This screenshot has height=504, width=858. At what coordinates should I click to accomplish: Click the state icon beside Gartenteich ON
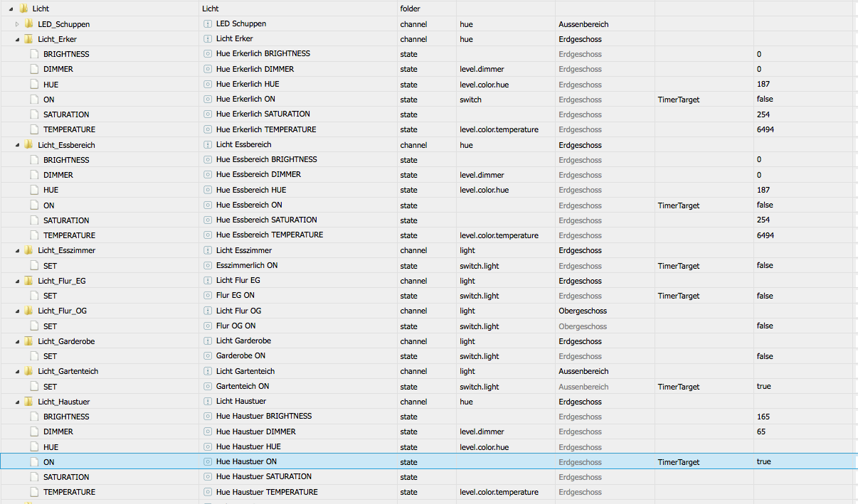pyautogui.click(x=208, y=387)
